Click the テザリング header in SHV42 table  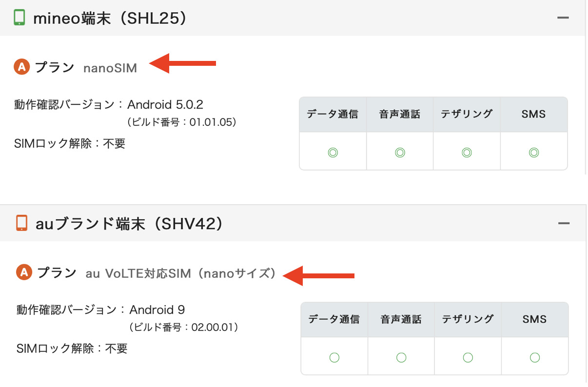point(468,319)
